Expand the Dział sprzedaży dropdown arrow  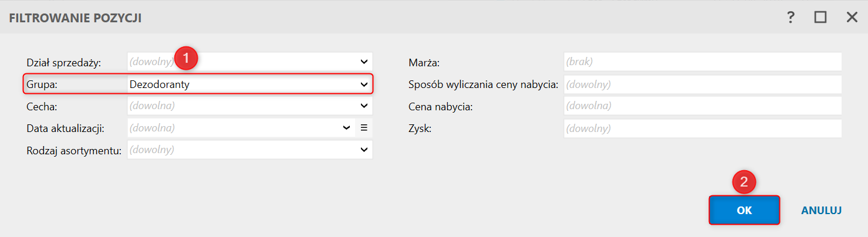364,61
